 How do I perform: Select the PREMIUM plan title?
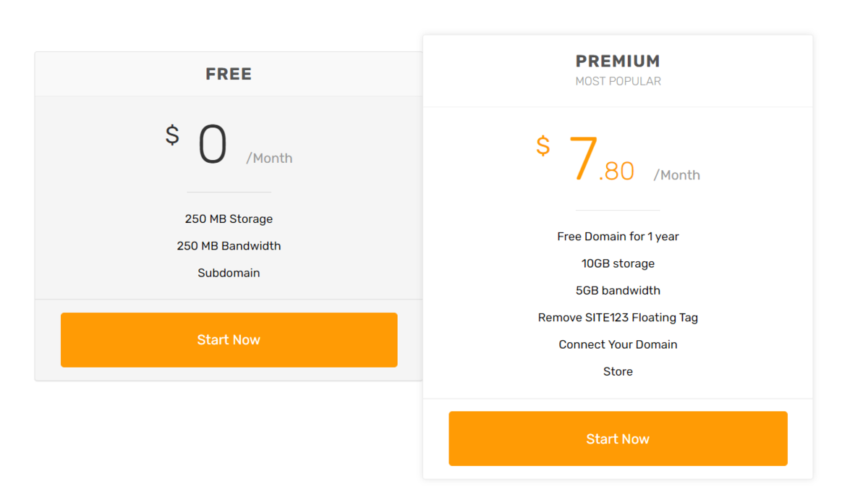[x=618, y=61]
